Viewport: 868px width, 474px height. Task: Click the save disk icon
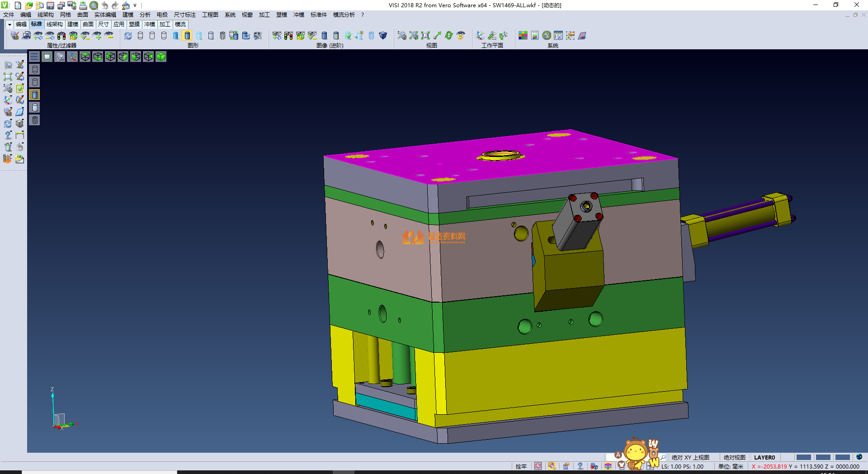coord(50,5)
